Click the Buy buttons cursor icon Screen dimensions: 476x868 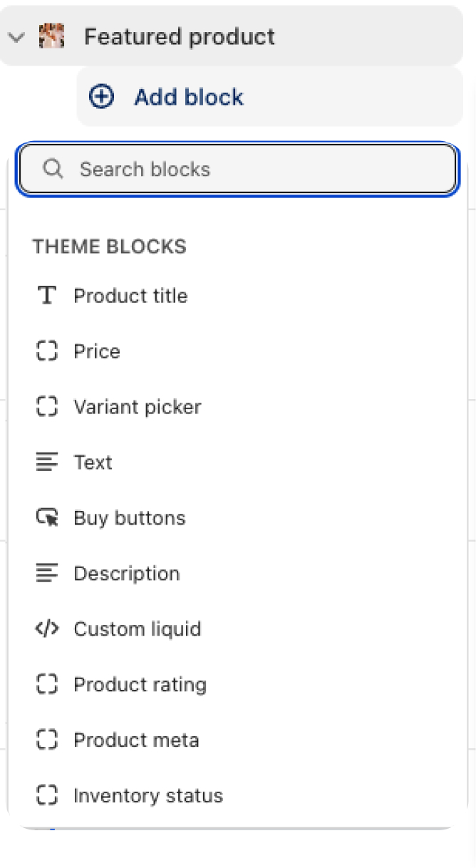point(47,518)
